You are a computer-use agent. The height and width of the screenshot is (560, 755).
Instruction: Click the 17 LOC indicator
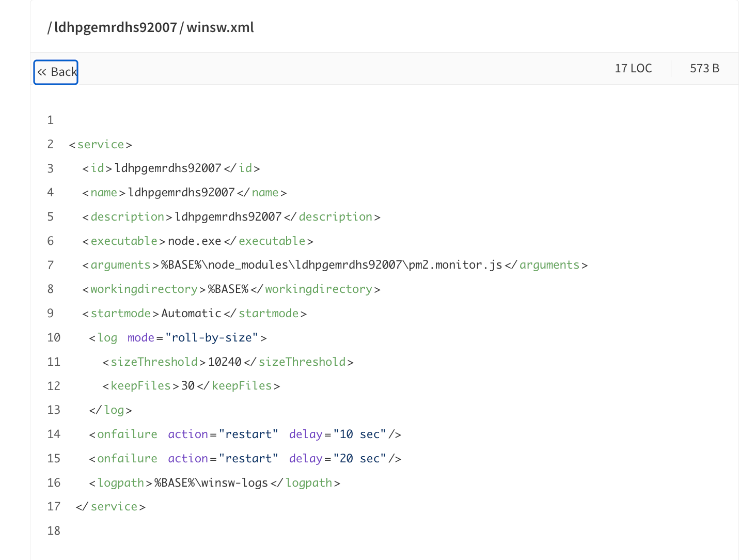pos(633,68)
